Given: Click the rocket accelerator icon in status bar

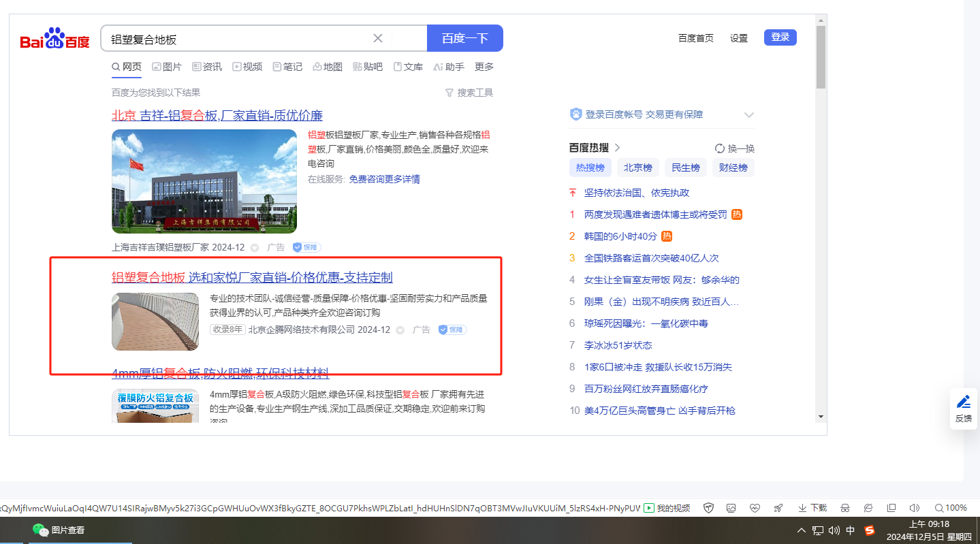Looking at the screenshot, I should 778,508.
